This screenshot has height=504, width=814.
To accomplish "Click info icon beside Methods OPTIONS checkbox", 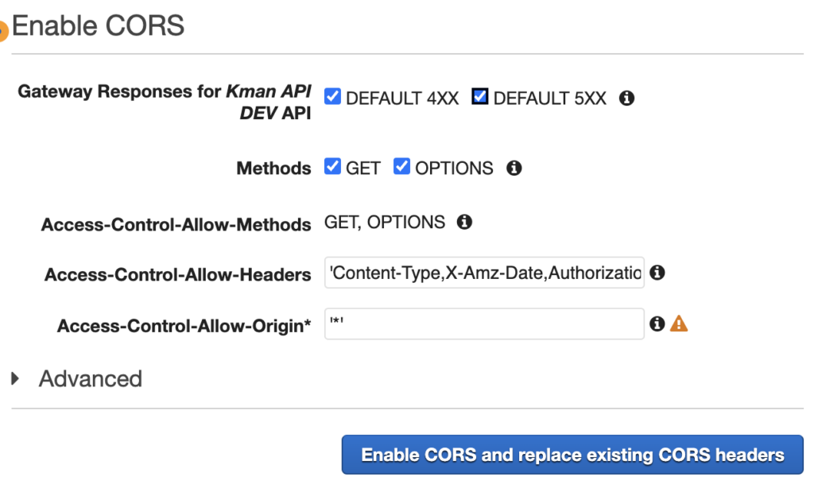I will point(514,168).
